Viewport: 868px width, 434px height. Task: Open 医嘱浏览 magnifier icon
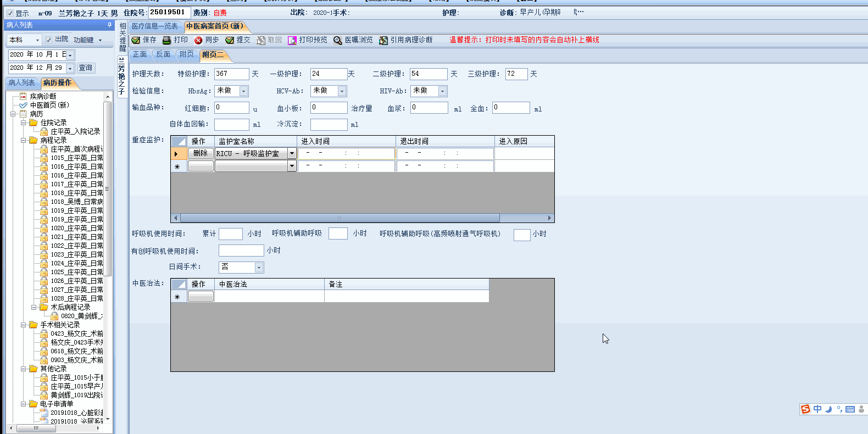(338, 40)
